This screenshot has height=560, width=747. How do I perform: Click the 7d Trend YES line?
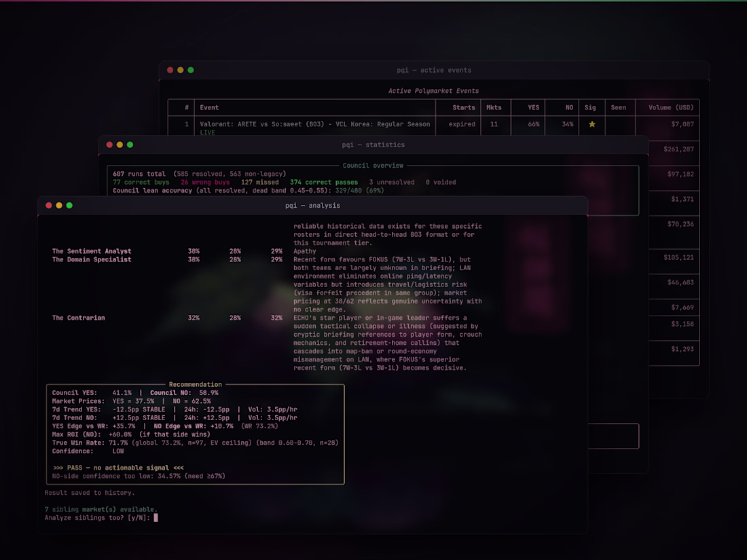(x=175, y=409)
